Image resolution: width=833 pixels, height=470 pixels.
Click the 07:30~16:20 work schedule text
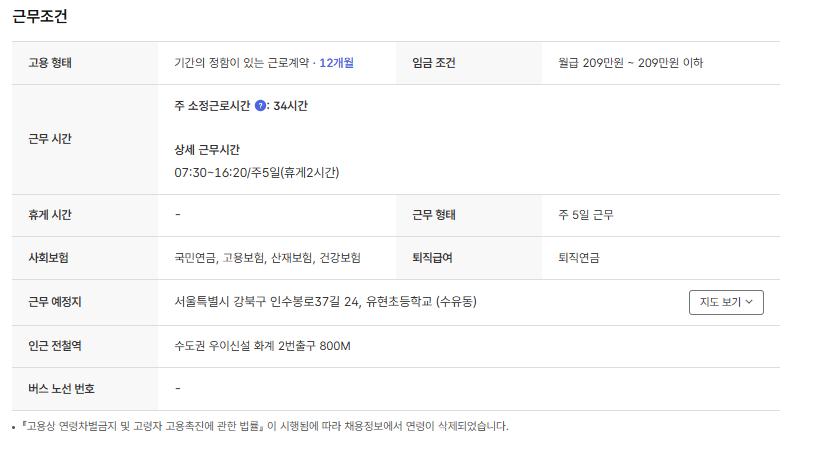tap(256, 173)
